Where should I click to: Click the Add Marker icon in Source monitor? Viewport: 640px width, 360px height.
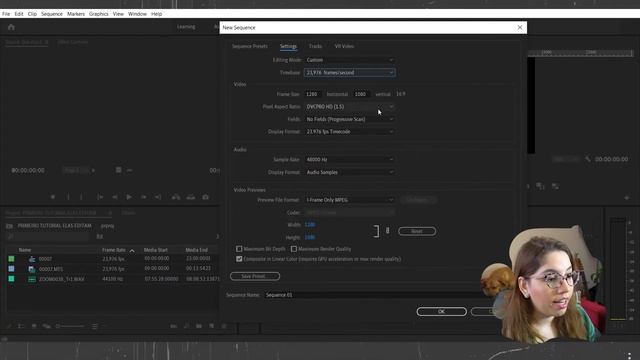pyautogui.click(x=53, y=197)
